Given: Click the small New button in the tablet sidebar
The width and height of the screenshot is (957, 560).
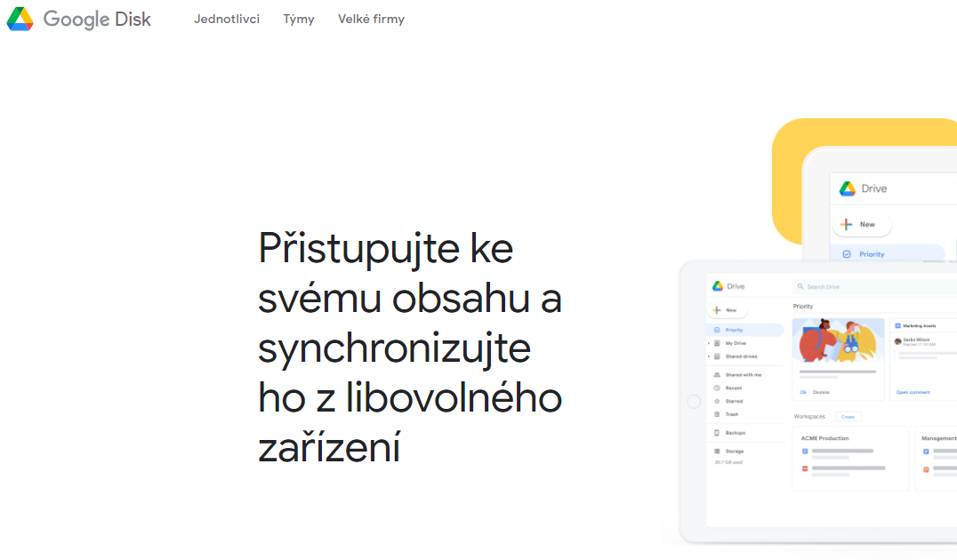Looking at the screenshot, I should tap(727, 310).
